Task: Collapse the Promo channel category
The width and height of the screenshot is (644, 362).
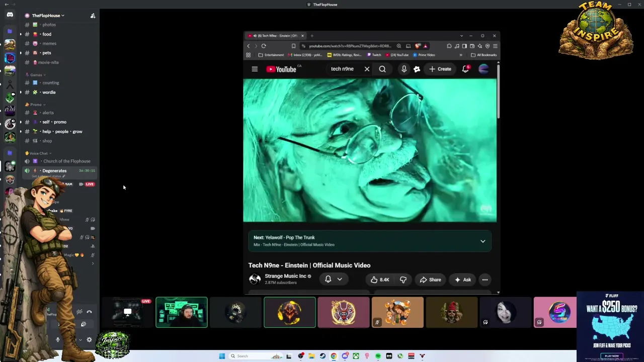Action: click(x=35, y=105)
